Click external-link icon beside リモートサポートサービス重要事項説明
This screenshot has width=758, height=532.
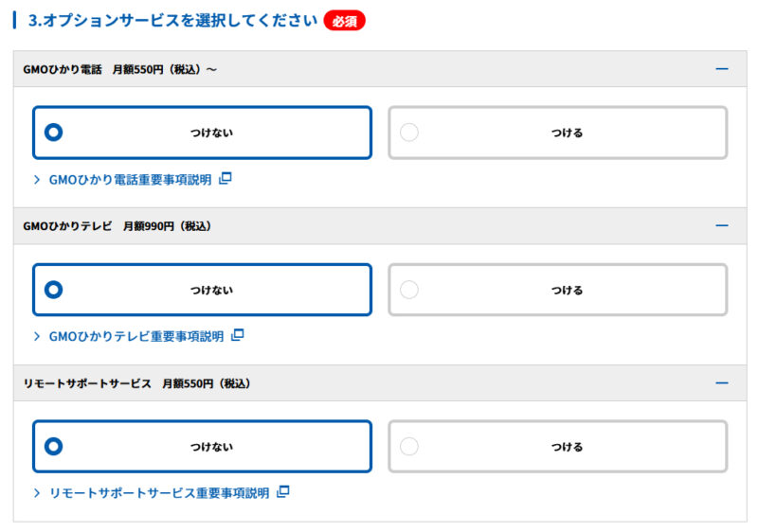tap(282, 492)
